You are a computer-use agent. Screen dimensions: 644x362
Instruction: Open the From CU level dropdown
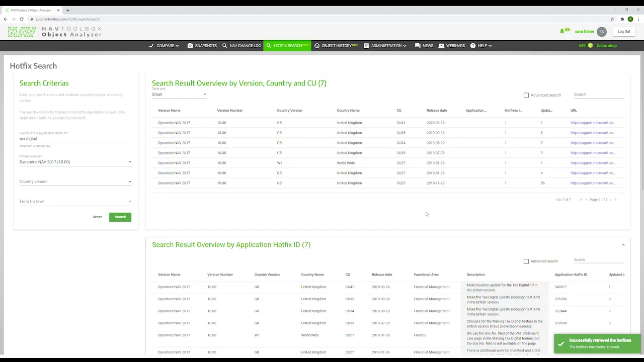[x=75, y=201]
